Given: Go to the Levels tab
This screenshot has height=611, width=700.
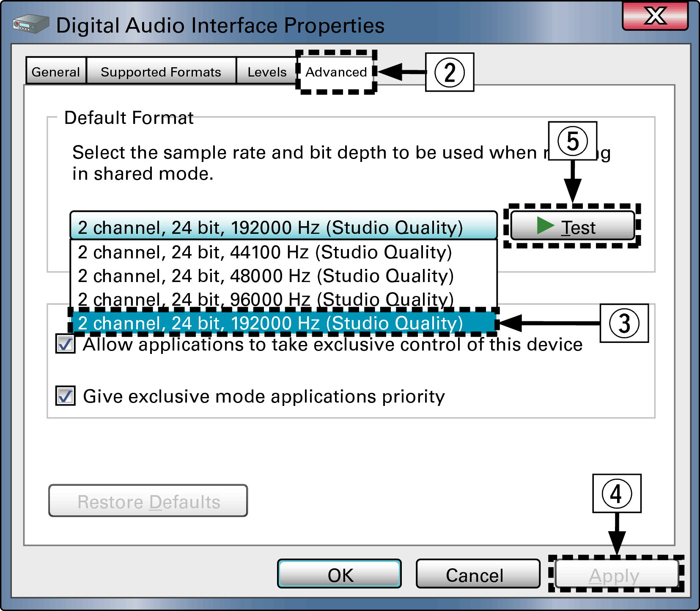Looking at the screenshot, I should pos(266,72).
